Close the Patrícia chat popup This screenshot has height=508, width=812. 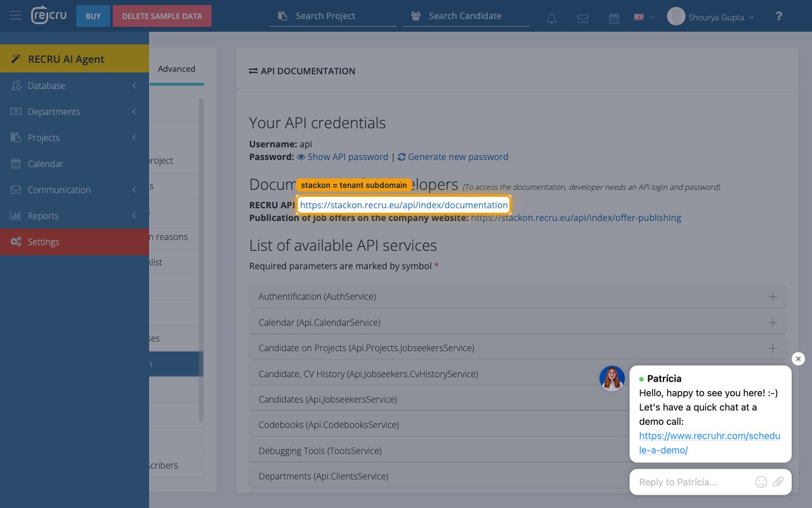[x=799, y=359]
